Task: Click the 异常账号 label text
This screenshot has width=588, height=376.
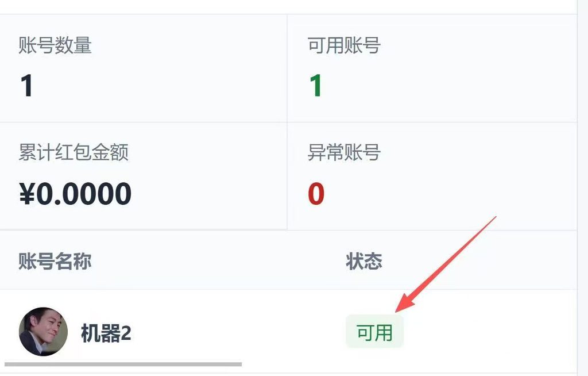Action: (344, 152)
